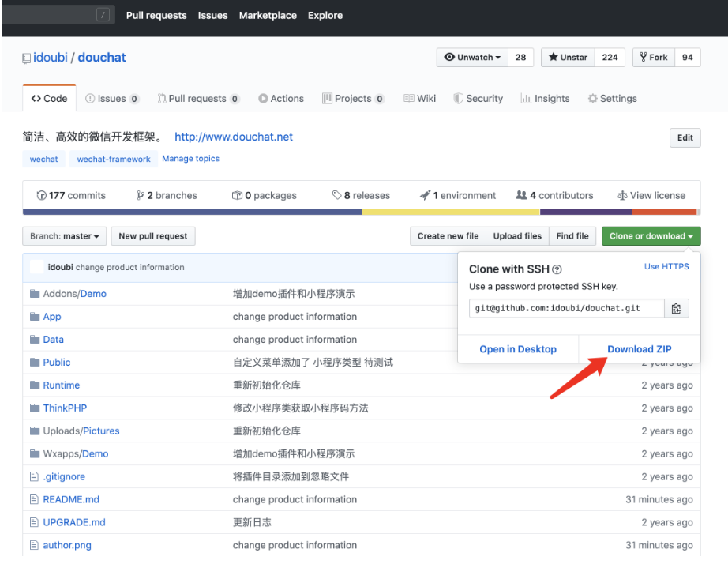The width and height of the screenshot is (728, 564).
Task: Click Upload files button
Action: click(517, 236)
